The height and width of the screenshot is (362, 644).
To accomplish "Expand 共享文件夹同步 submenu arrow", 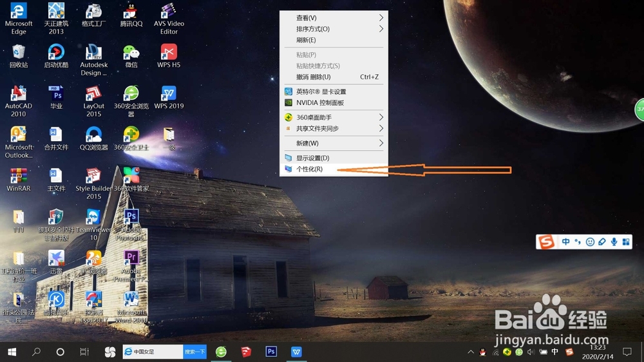I will 381,128.
